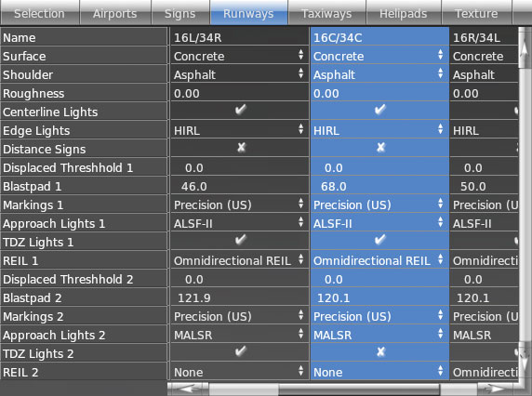Open the Signs tab

pyautogui.click(x=180, y=13)
